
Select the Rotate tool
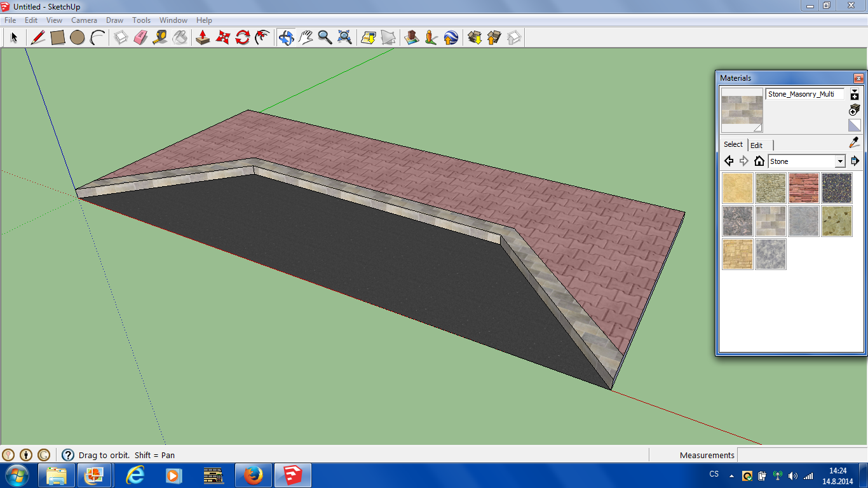coord(242,38)
